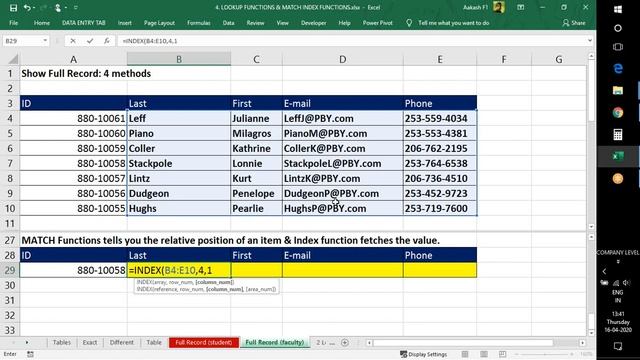Click lookup ID cell 880-10058 in row 29
The width and height of the screenshot is (640, 360).
click(73, 270)
